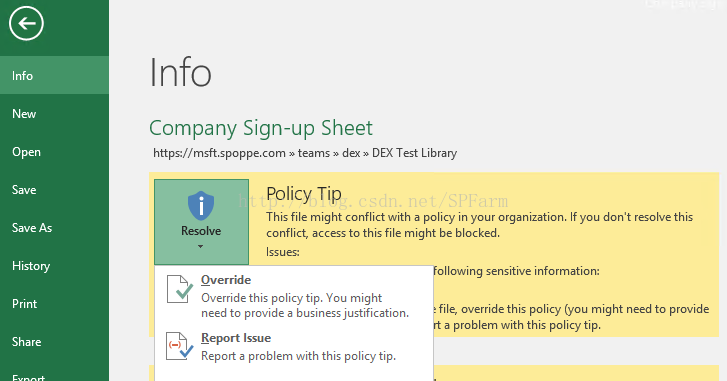Expand the Resolve dropdown arrow
The width and height of the screenshot is (727, 381).
200,247
